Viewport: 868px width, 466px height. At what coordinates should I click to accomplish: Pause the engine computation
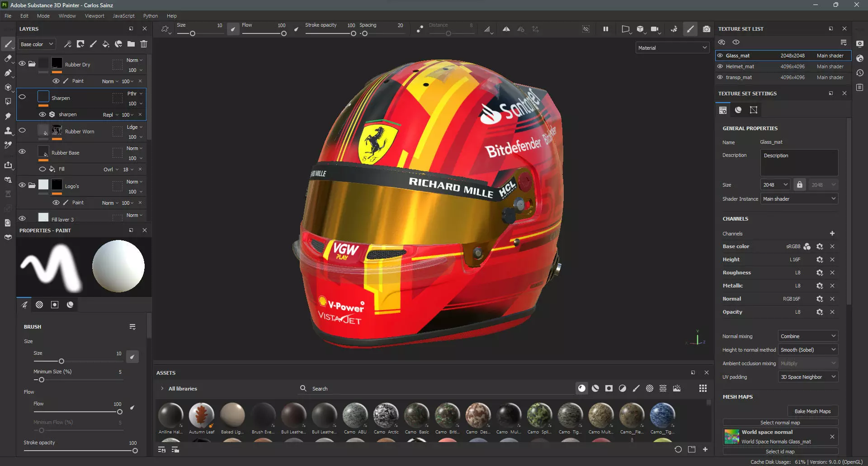pos(606,29)
